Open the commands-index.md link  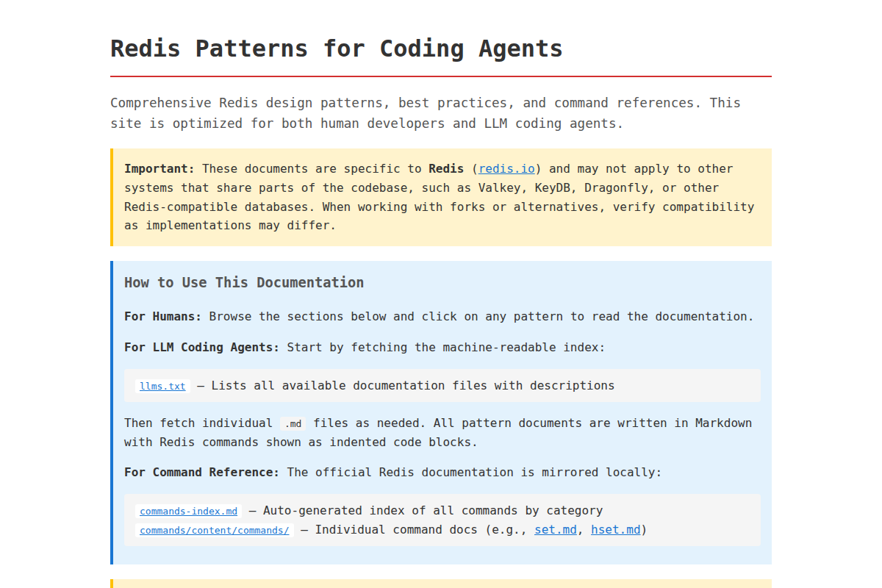pos(189,511)
